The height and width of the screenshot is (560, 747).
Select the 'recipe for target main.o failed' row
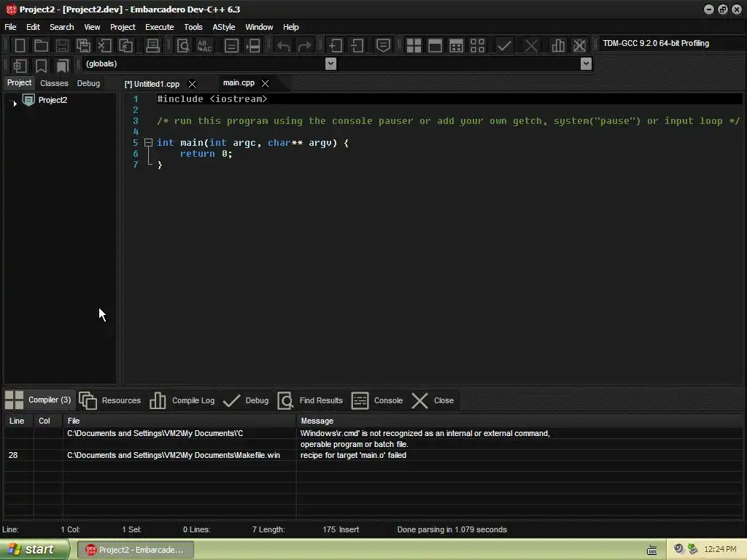(x=373, y=455)
